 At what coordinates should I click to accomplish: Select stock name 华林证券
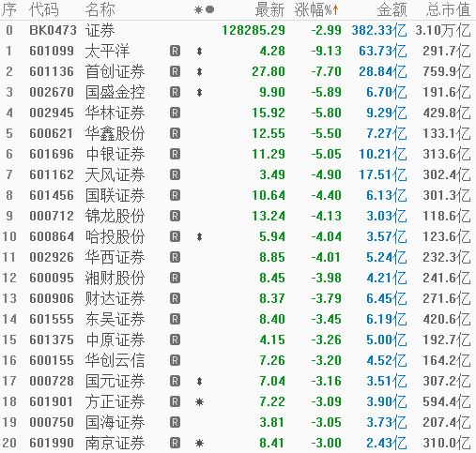115,113
